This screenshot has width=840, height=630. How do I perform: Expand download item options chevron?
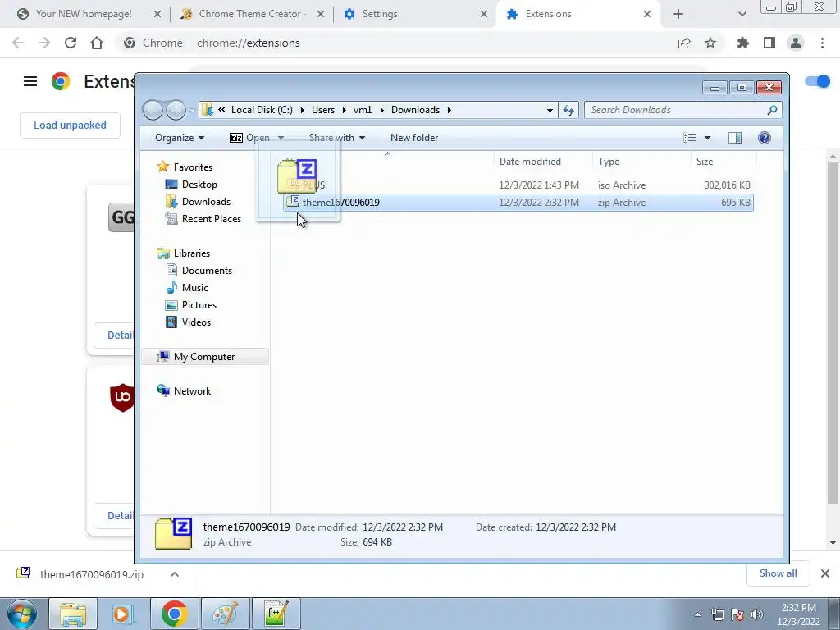[175, 574]
